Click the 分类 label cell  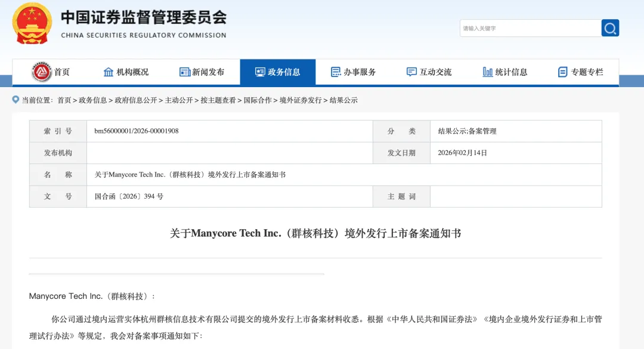401,131
